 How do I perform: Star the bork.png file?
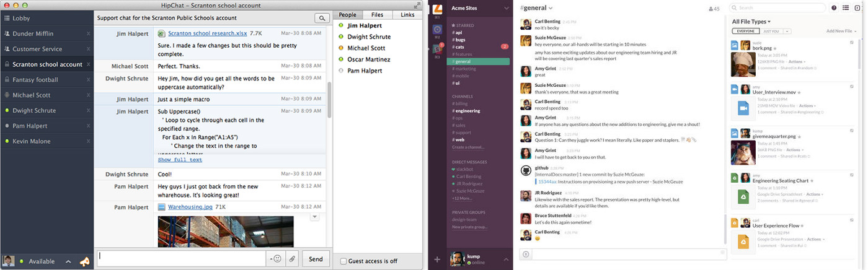click(774, 48)
